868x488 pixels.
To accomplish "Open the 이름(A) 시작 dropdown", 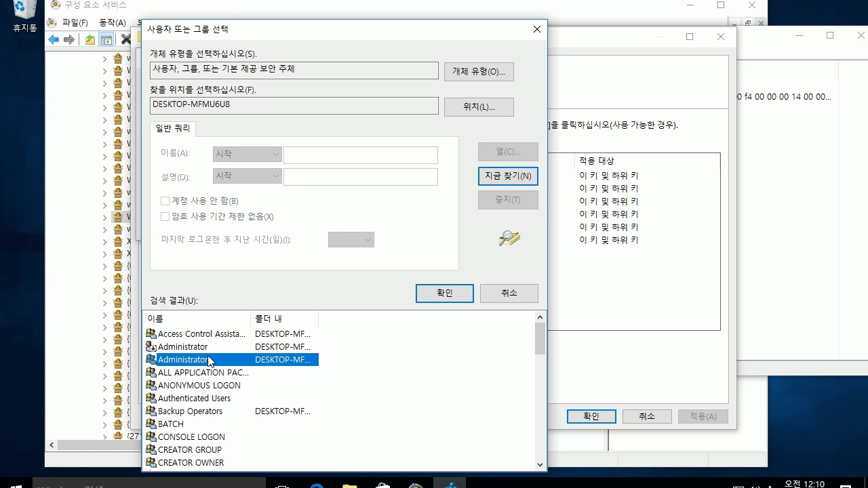I will pos(248,155).
